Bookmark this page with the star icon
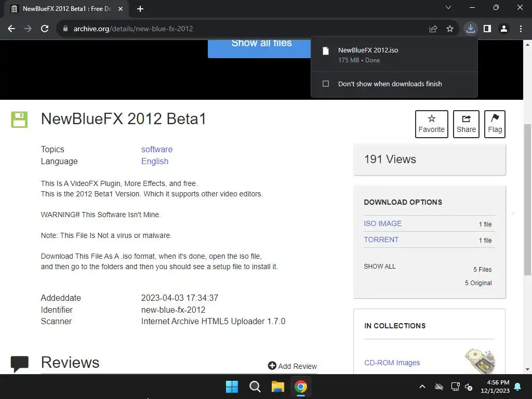Image resolution: width=532 pixels, height=399 pixels. point(450,29)
